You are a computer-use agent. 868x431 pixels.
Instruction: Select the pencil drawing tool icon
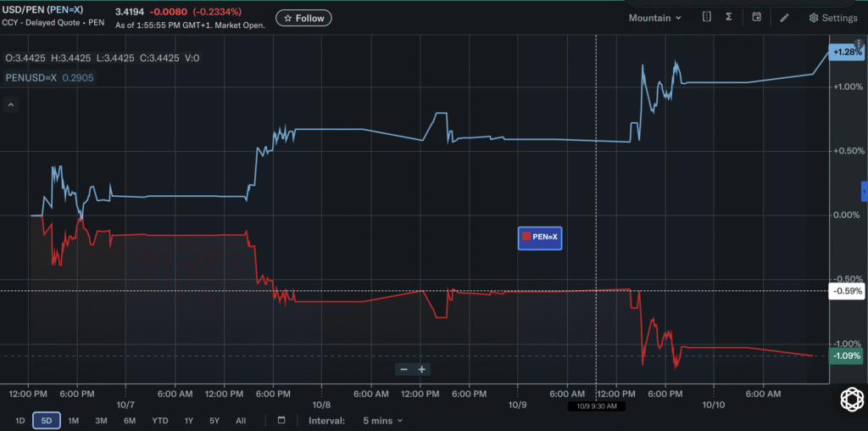(785, 18)
